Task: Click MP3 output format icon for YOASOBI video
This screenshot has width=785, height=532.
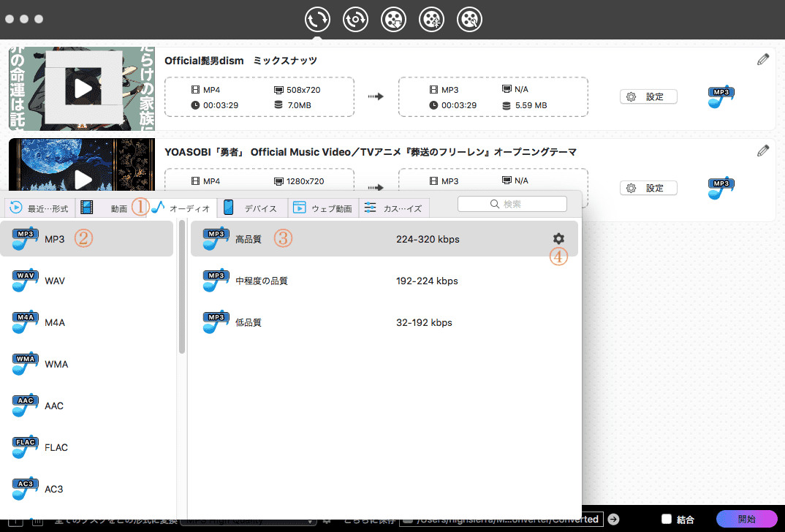Action: click(721, 188)
